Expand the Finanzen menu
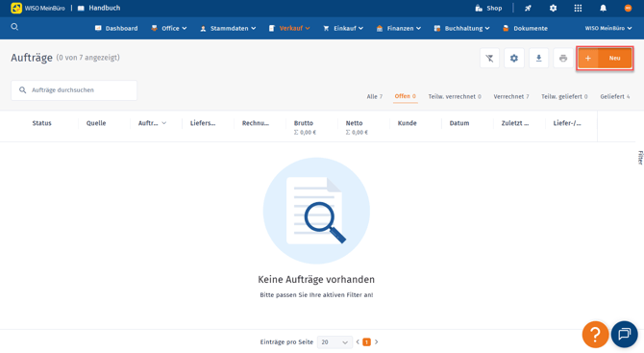This screenshot has width=644, height=353. coord(399,28)
